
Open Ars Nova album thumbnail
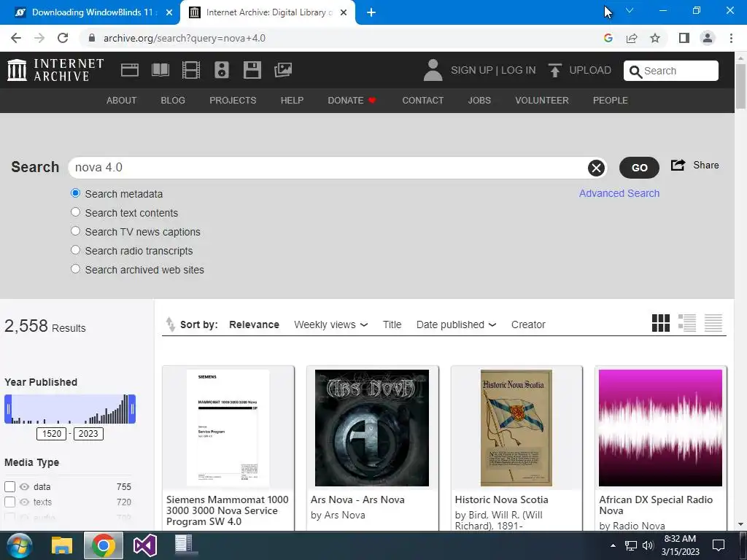[x=372, y=427]
